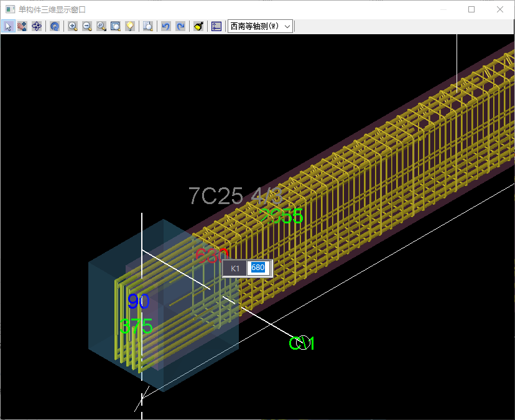Click the green 375 dimension label

(136, 326)
